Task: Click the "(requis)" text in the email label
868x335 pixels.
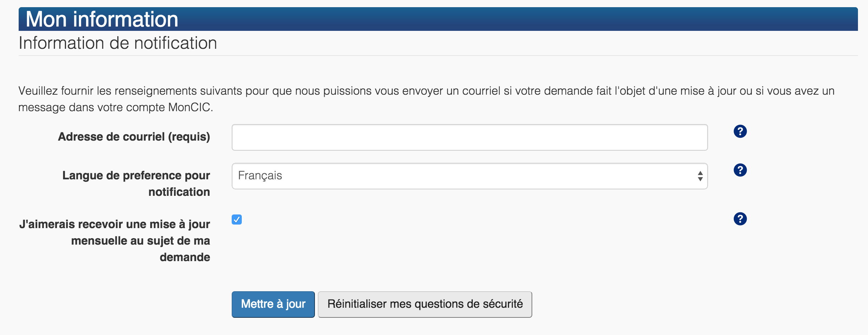Action: click(x=189, y=137)
